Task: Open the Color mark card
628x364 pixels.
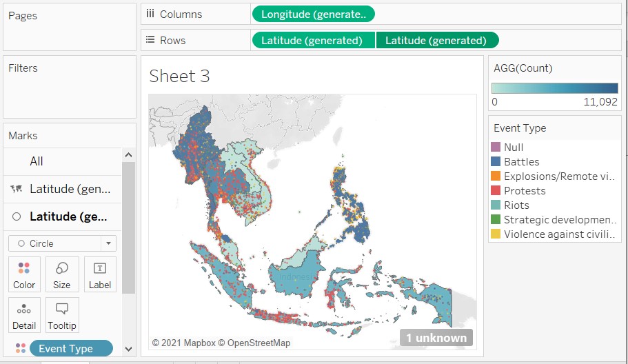Action: [24, 274]
